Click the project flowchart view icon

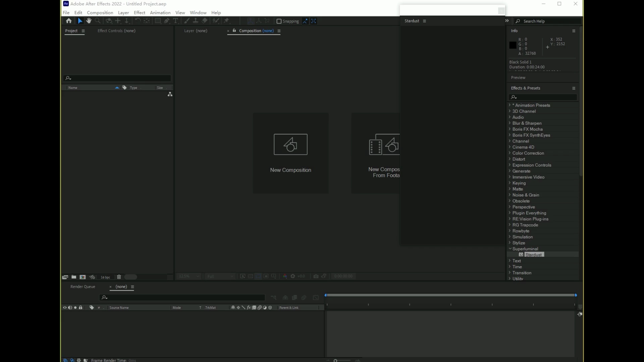(x=170, y=95)
